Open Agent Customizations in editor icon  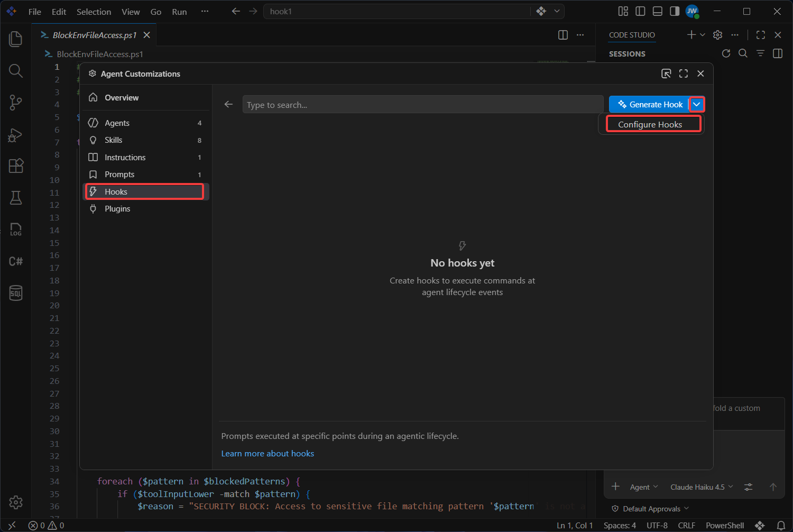pos(666,74)
